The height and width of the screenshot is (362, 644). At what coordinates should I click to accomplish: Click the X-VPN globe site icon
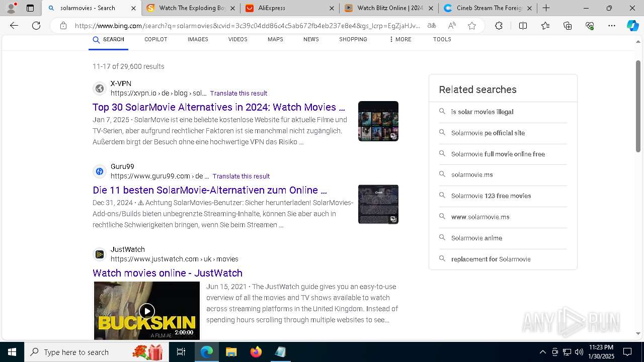[x=100, y=88]
